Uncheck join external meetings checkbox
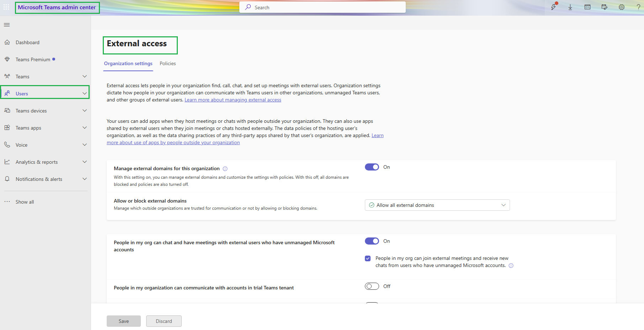Viewport: 644px width, 330px height. tap(368, 258)
